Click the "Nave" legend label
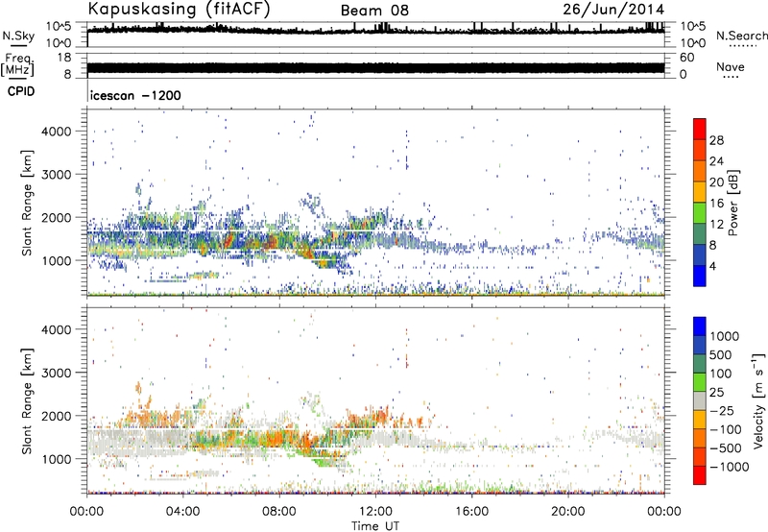 click(x=731, y=66)
